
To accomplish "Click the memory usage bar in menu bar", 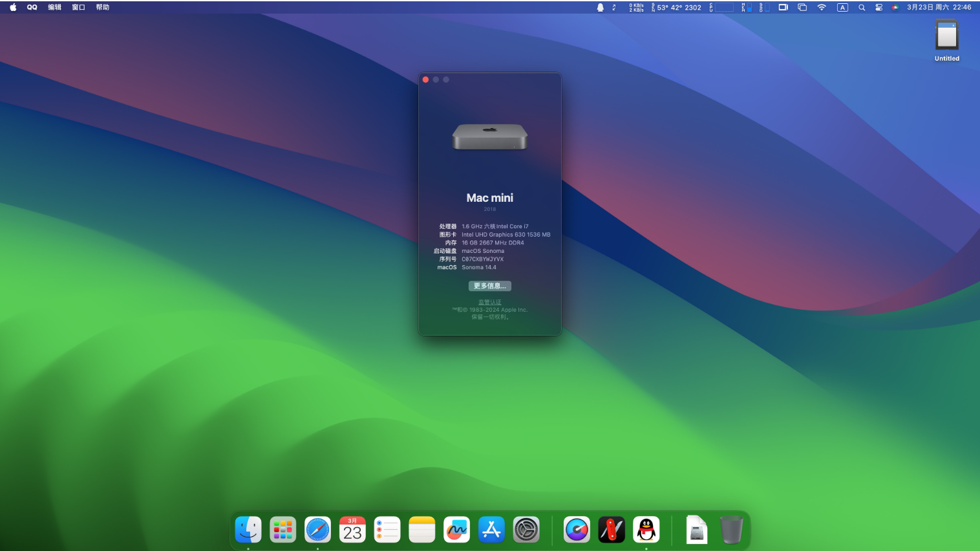I will click(x=747, y=7).
